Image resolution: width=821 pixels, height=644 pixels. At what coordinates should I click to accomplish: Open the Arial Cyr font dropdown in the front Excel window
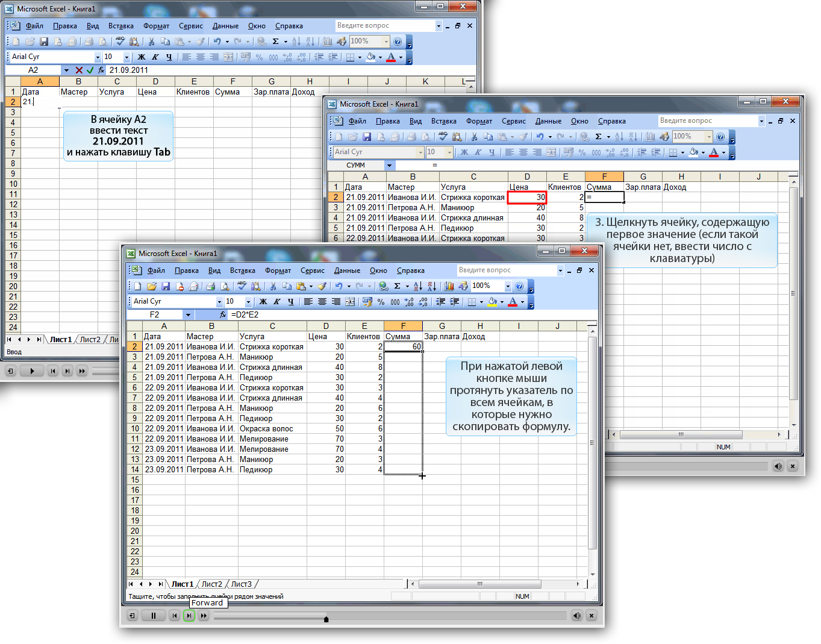pyautogui.click(x=219, y=302)
